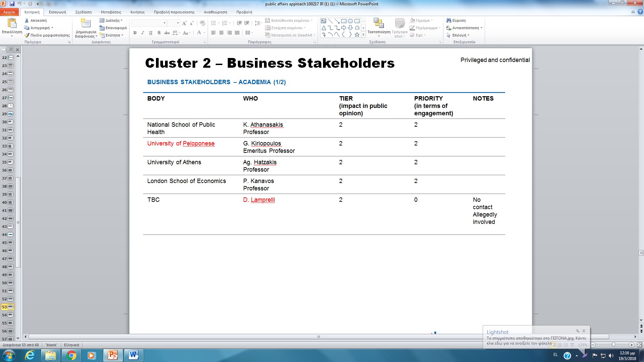Open the Επιλογή select dropdown
Screen dimensions: 644x362
(458, 35)
